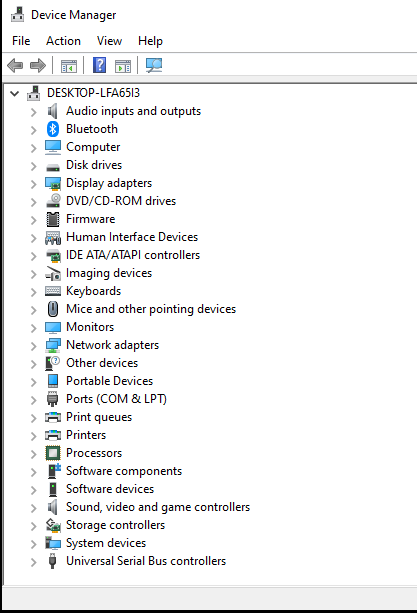Screen dimensions: 417x613
Task: Expand the Disk drives chevron
Action: tap(34, 166)
